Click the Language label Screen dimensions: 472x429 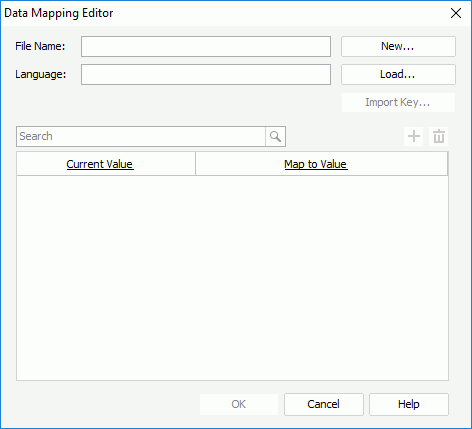click(41, 74)
